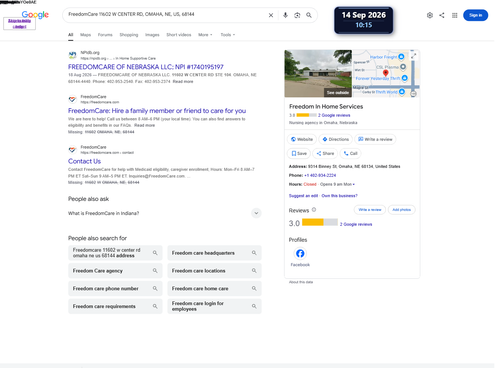Click the Google logo

click(x=35, y=15)
